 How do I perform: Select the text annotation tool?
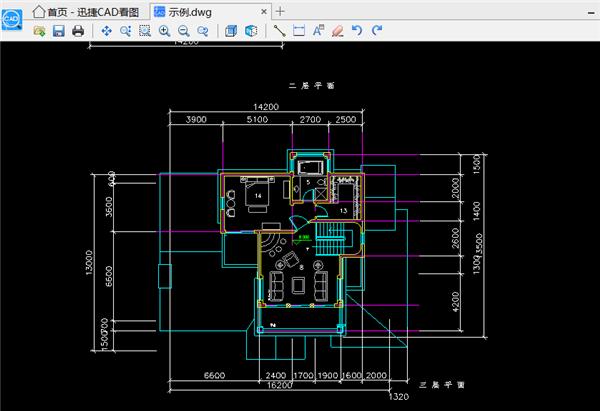pos(318,31)
